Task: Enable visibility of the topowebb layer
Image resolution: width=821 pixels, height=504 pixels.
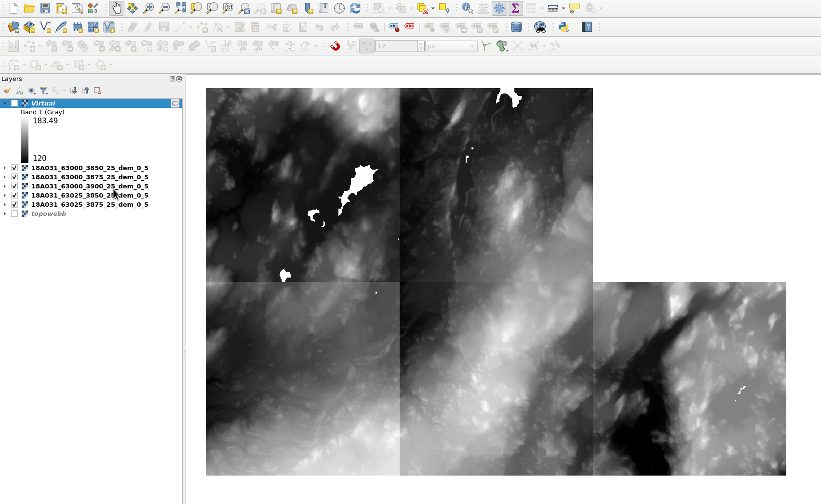Action: click(x=14, y=213)
